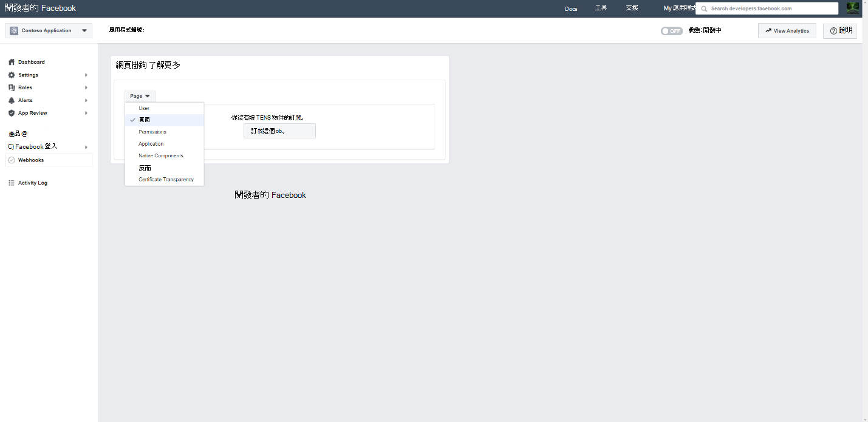Open Docs in the top navigation
The width and height of the screenshot is (868, 422).
coord(571,9)
